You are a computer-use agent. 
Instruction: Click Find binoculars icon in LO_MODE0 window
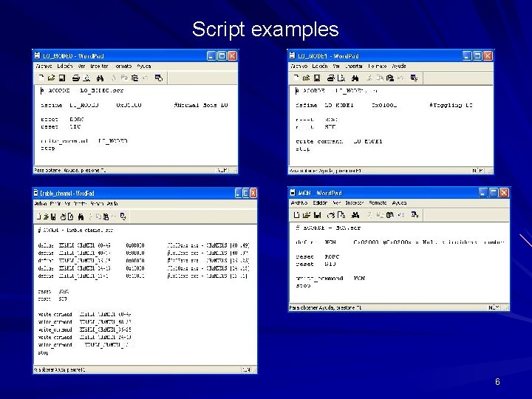(x=100, y=78)
